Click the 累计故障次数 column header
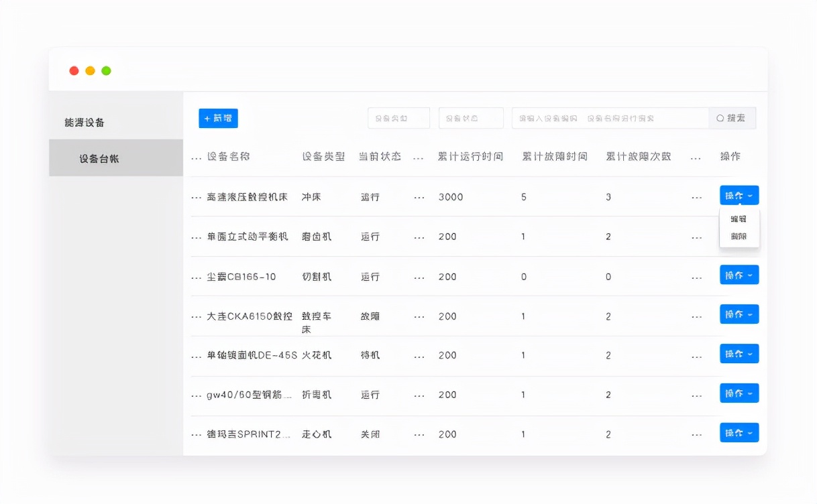 pos(639,157)
